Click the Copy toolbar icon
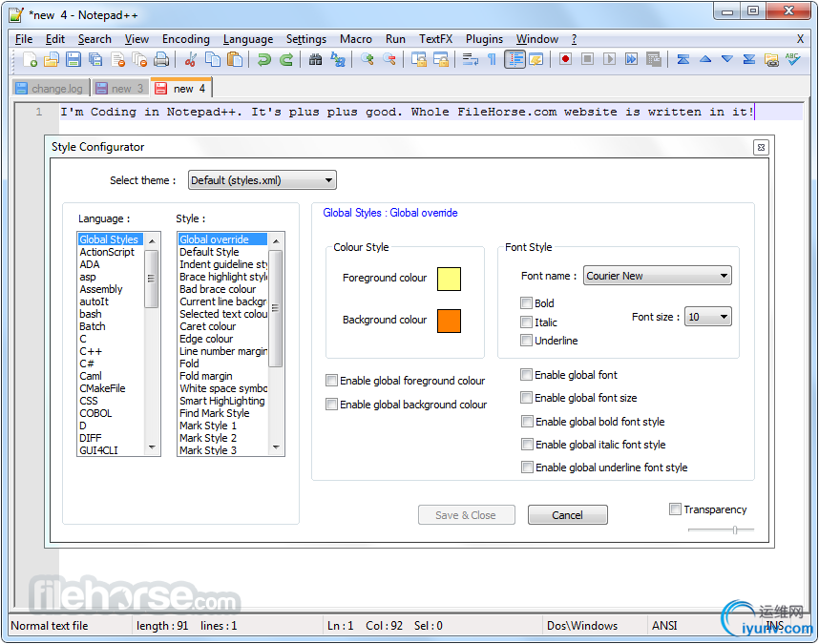Screen dimensions: 819x644 click(x=213, y=59)
